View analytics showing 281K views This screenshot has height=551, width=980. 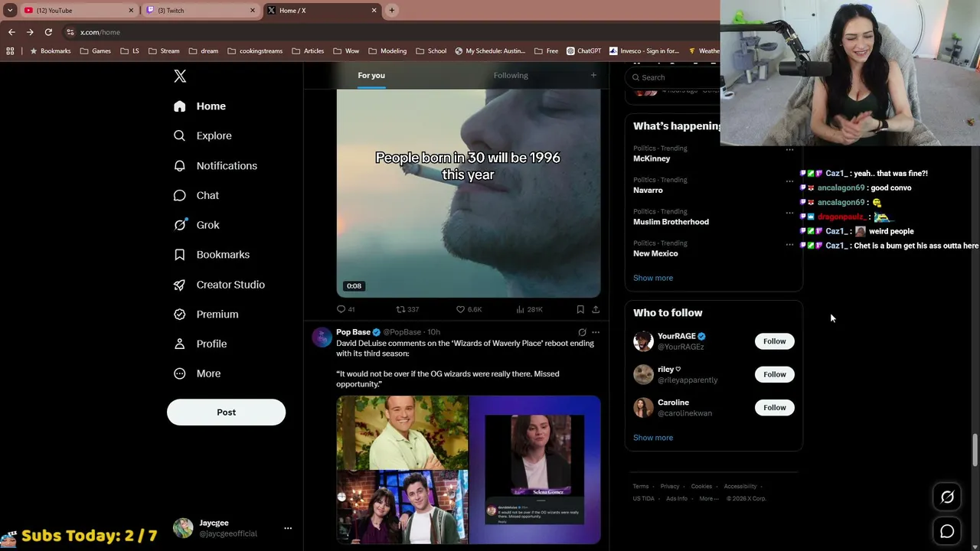click(530, 309)
